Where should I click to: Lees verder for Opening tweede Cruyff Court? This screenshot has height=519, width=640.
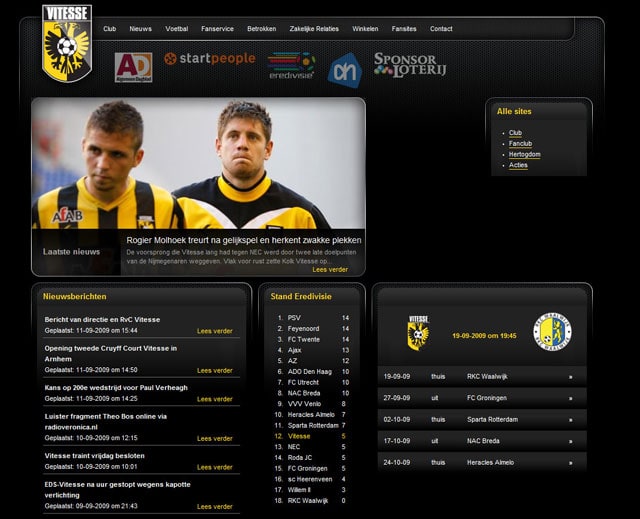[215, 370]
